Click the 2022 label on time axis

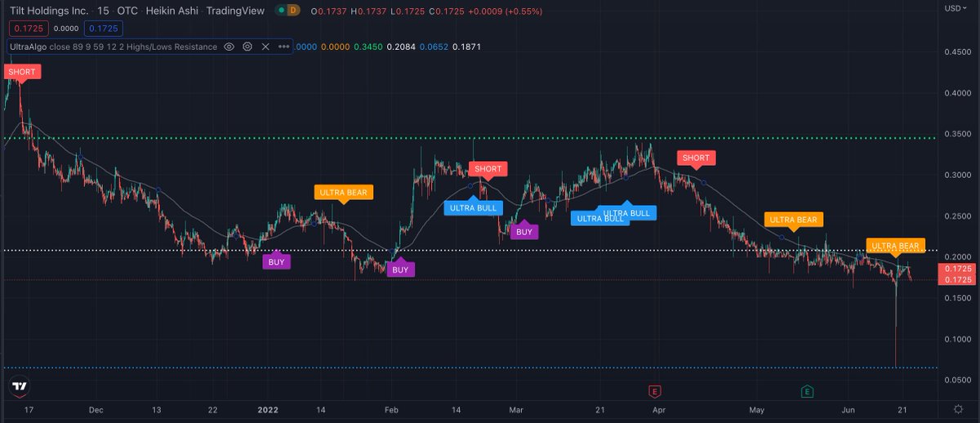(269, 408)
